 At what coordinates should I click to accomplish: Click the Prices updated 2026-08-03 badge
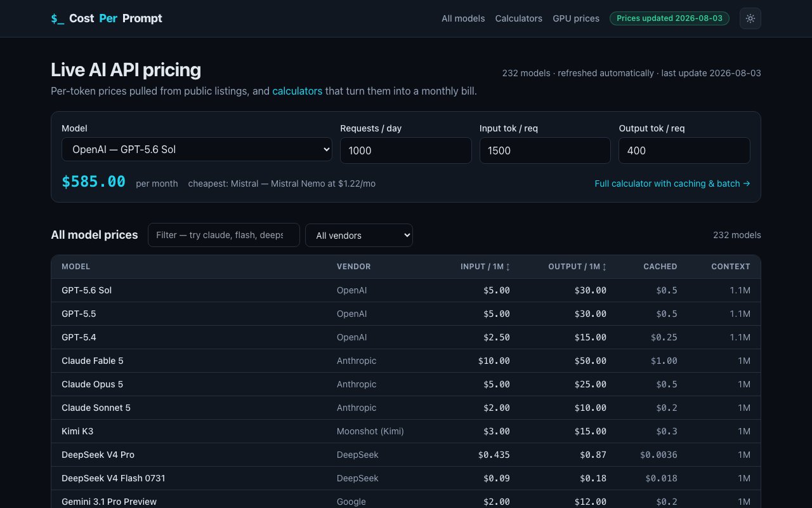click(x=669, y=18)
